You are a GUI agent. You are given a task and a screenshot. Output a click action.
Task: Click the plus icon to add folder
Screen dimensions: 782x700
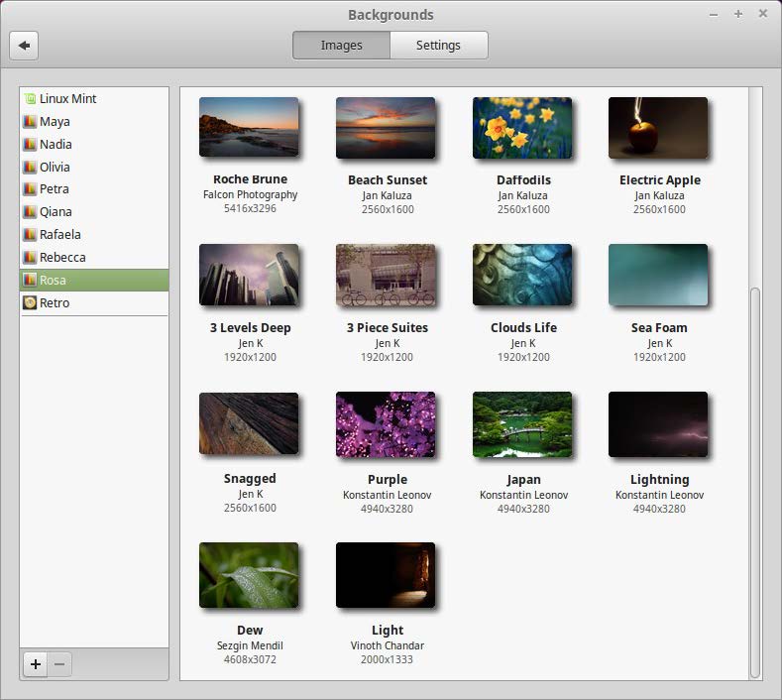(35, 664)
